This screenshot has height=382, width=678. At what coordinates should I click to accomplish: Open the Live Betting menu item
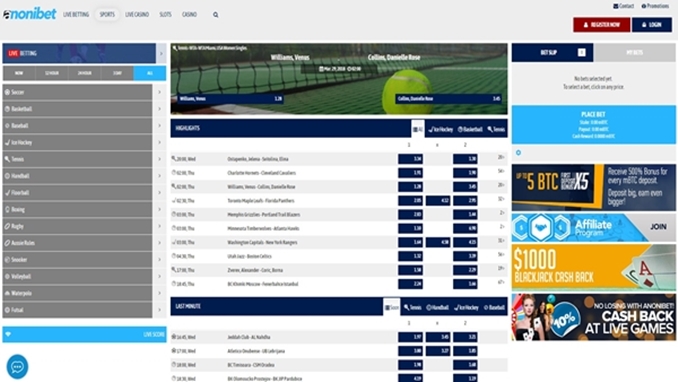pyautogui.click(x=76, y=15)
